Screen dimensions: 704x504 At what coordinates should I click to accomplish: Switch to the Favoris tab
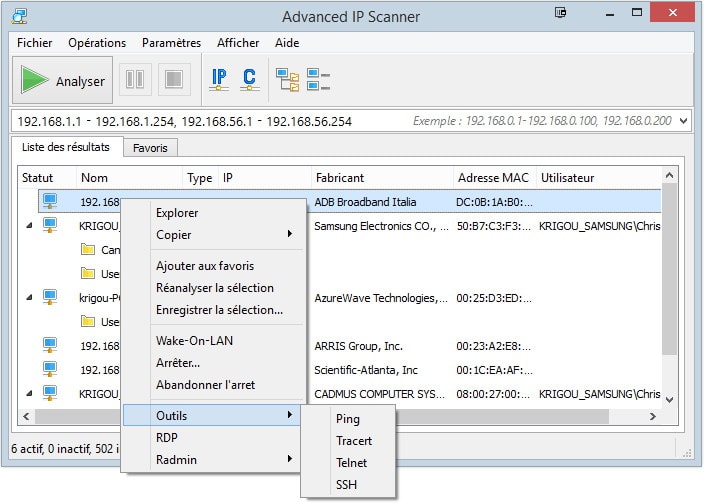pyautogui.click(x=150, y=148)
